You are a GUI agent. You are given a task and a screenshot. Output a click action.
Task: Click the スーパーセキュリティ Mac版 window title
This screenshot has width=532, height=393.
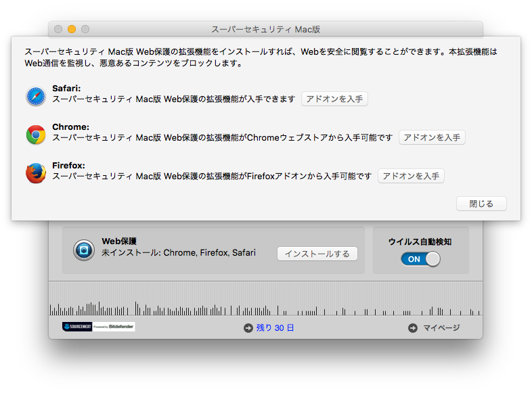(x=265, y=30)
